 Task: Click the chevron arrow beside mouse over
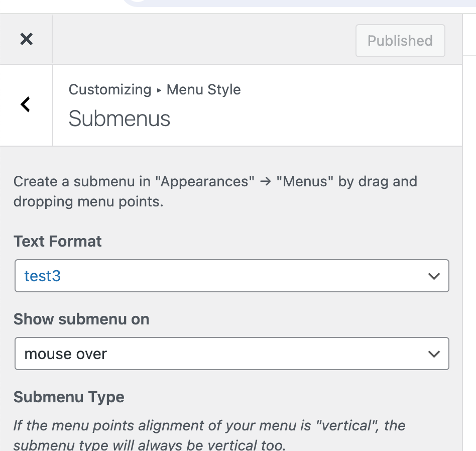coord(433,354)
